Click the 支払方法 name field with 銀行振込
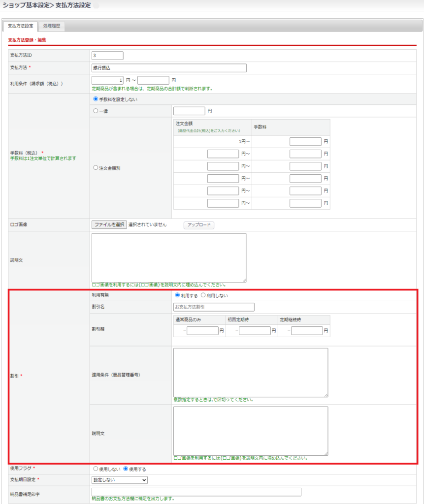The height and width of the screenshot is (504, 424). (169, 68)
